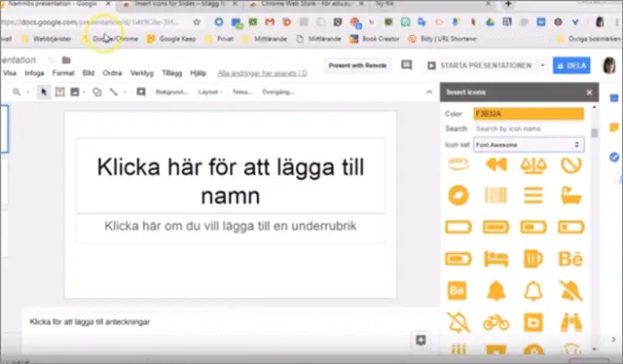Viewport: 623px width, 364px height.
Task: Expand the Layout dropdown
Action: point(210,92)
